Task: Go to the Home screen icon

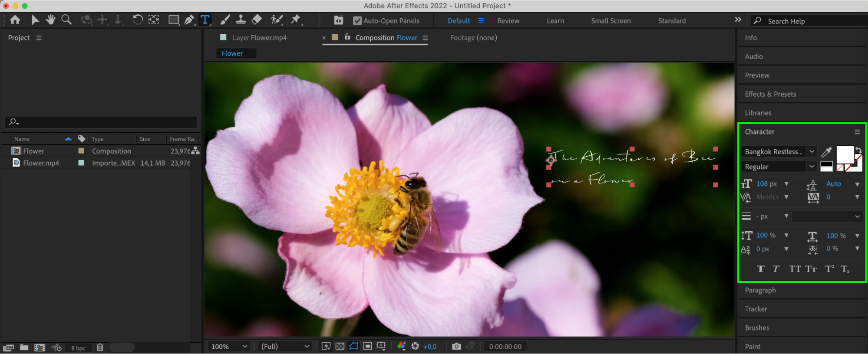Action: [x=15, y=20]
